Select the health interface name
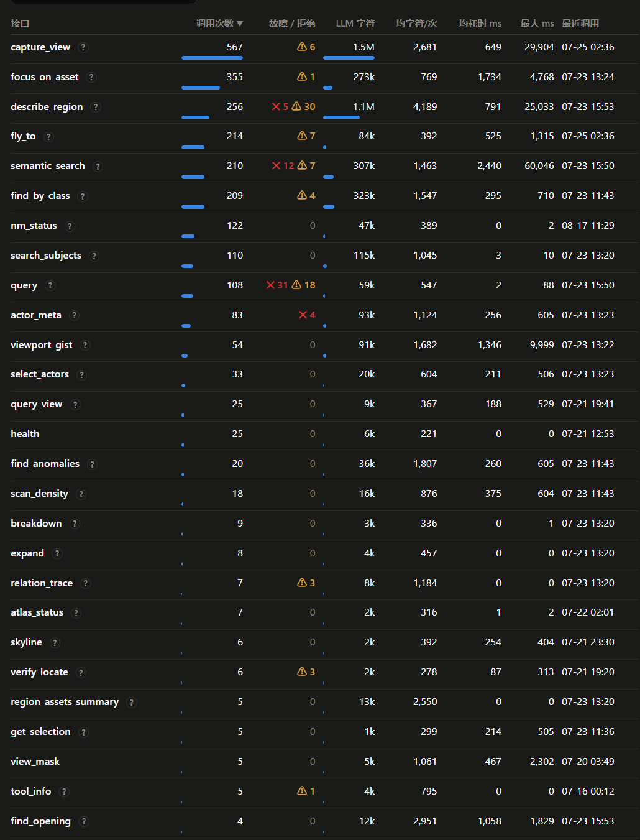 [x=25, y=434]
